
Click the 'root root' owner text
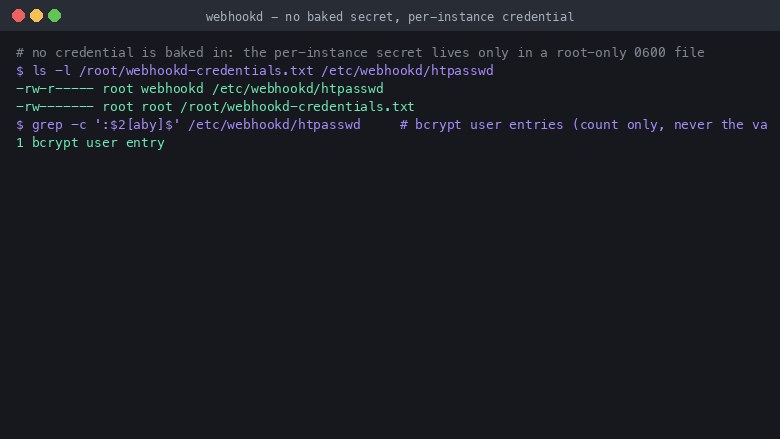coord(137,106)
